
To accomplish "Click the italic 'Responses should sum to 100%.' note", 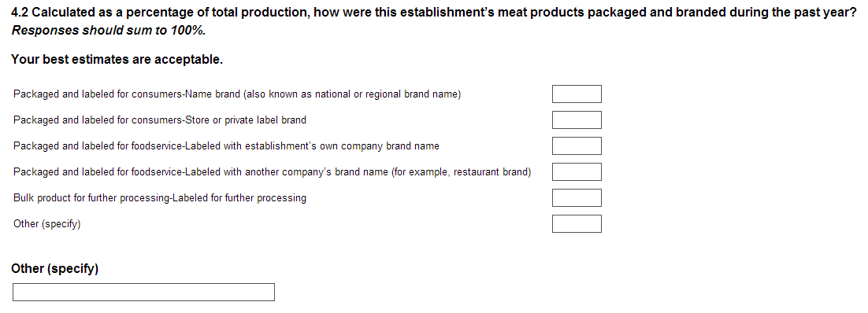I will pyautogui.click(x=109, y=31).
